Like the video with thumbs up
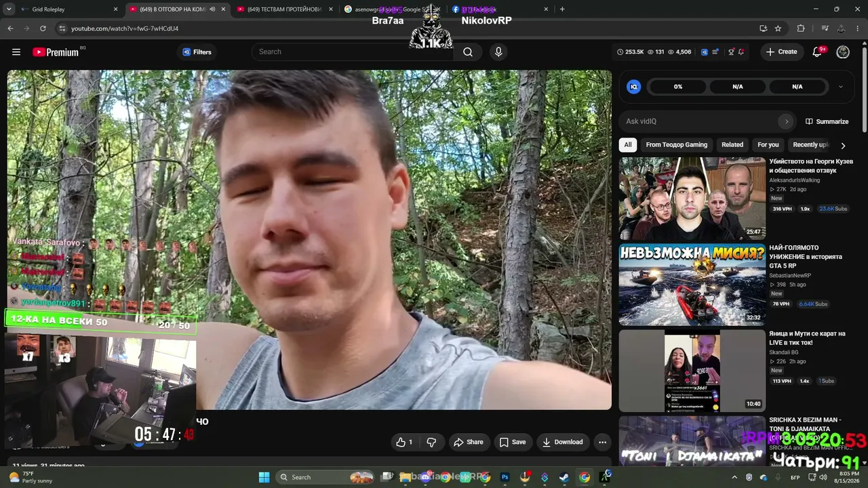The image size is (868, 488). pyautogui.click(x=404, y=442)
